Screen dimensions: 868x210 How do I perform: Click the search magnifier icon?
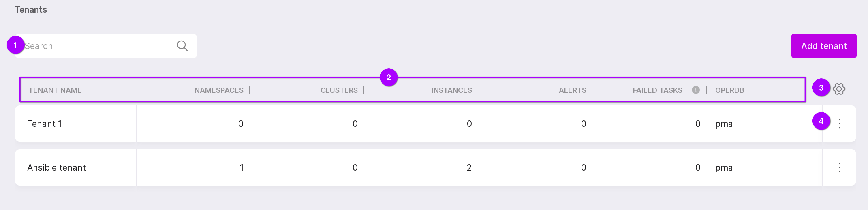pyautogui.click(x=182, y=46)
